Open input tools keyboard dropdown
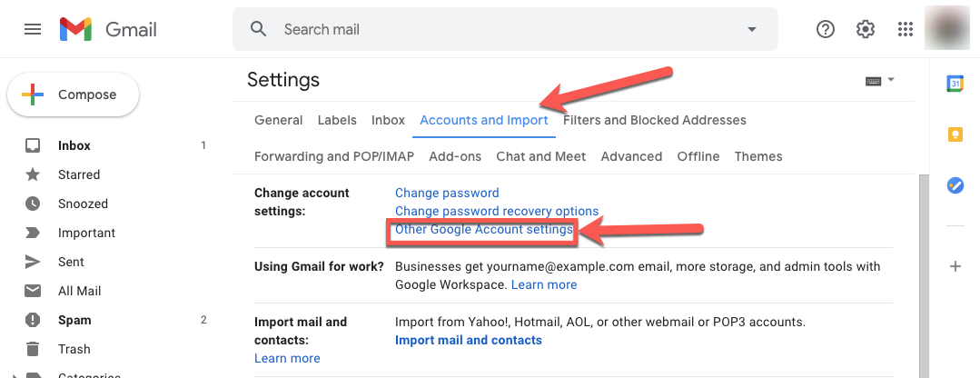 (x=880, y=81)
